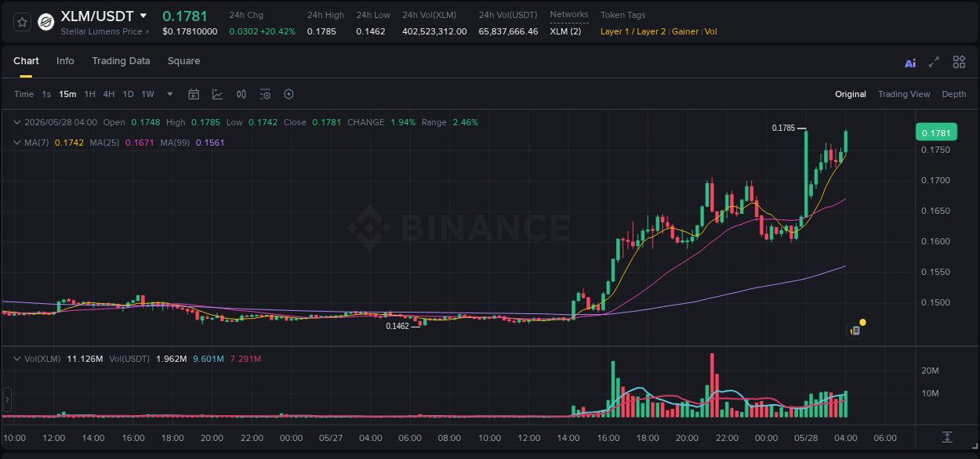Expand more time intervals dropdown
Screen dimensions: 980x459
(170, 94)
